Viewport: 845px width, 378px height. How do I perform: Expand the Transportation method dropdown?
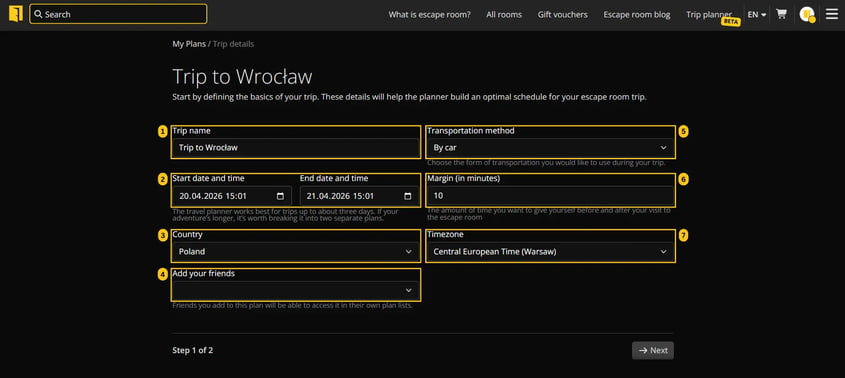coord(550,147)
